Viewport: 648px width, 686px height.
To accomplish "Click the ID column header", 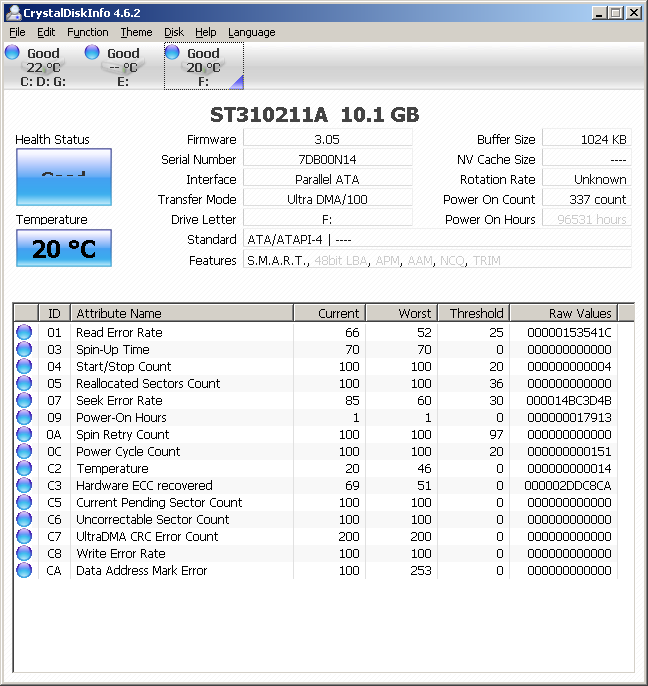I will pyautogui.click(x=55, y=313).
